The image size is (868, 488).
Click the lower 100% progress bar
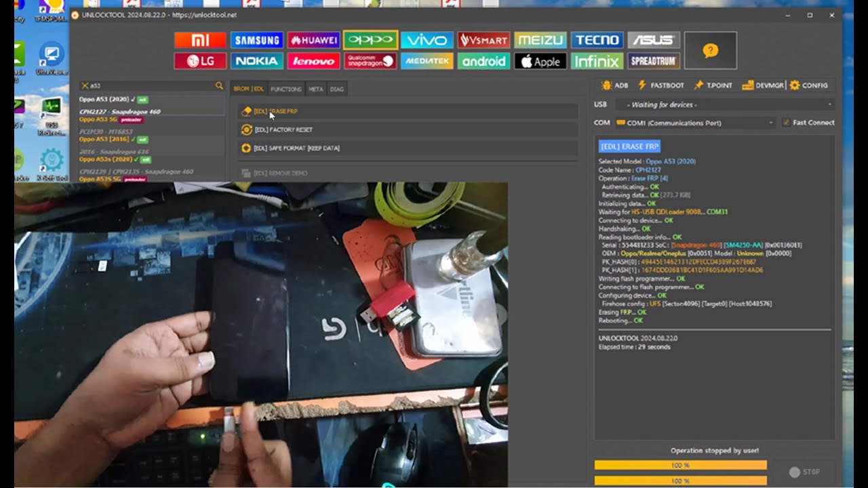(x=681, y=481)
